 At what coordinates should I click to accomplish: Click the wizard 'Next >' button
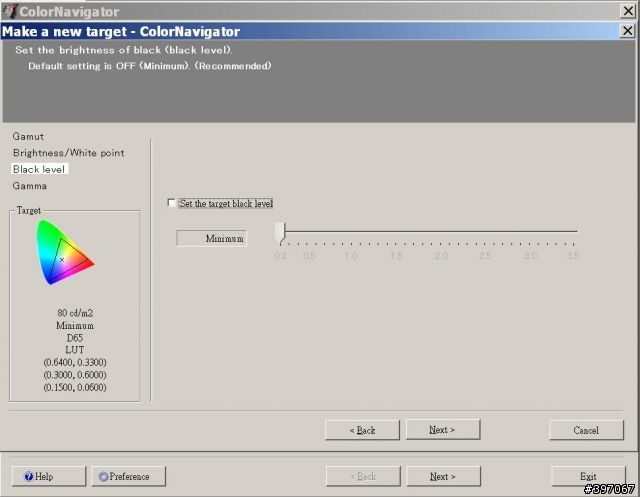pos(443,430)
